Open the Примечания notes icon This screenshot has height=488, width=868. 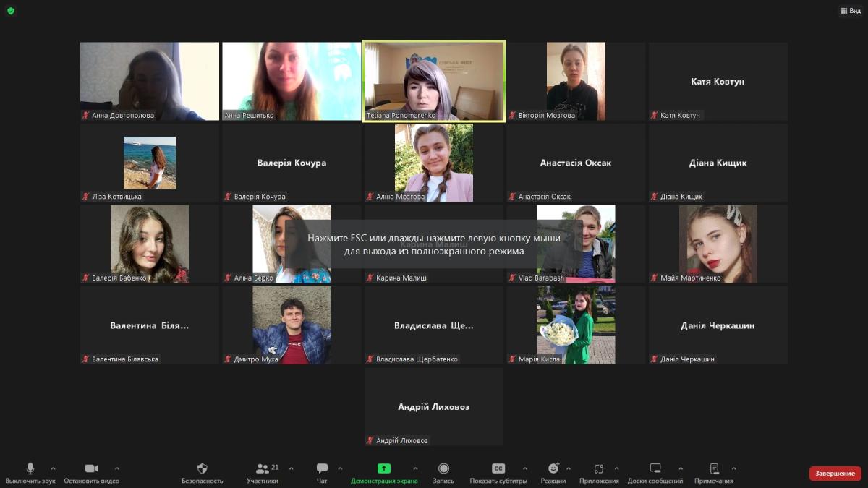(x=714, y=469)
